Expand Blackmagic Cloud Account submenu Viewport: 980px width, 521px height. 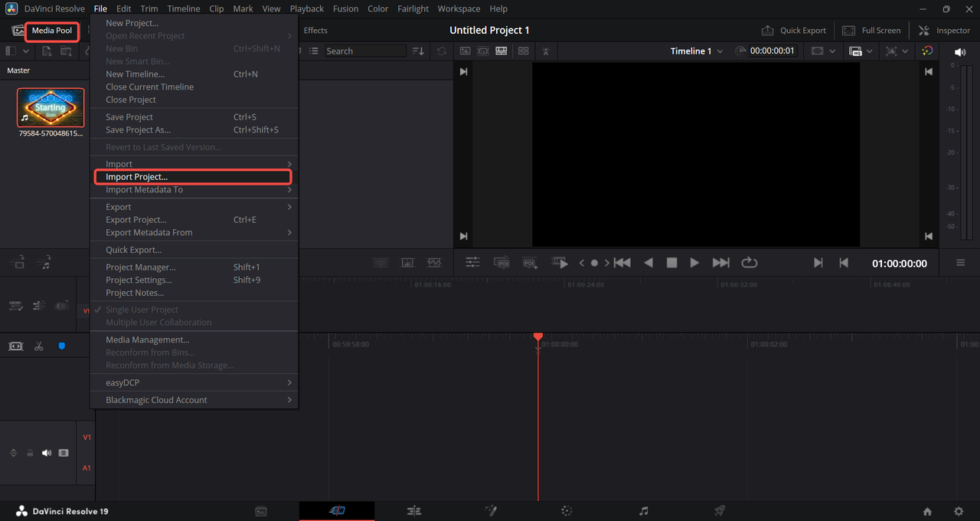[x=194, y=400]
